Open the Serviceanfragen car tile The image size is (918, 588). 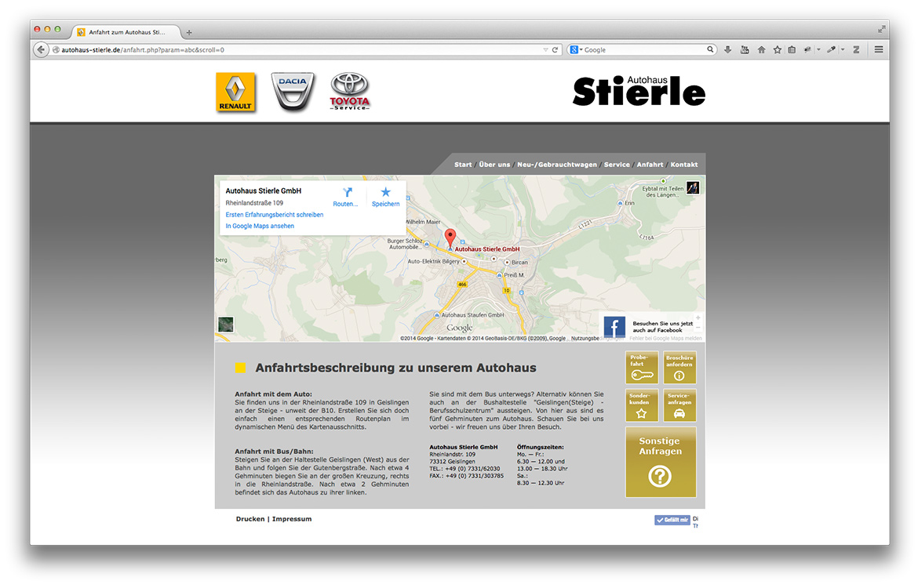[679, 405]
